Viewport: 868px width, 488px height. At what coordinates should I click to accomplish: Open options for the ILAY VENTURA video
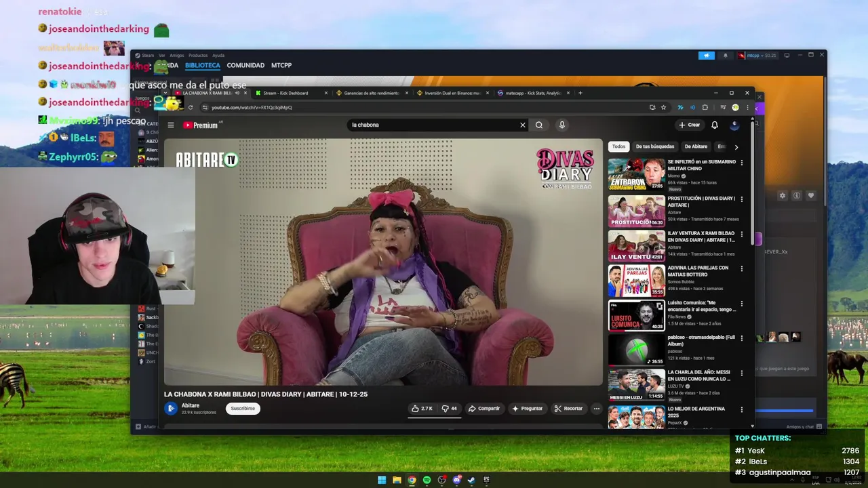tap(741, 234)
